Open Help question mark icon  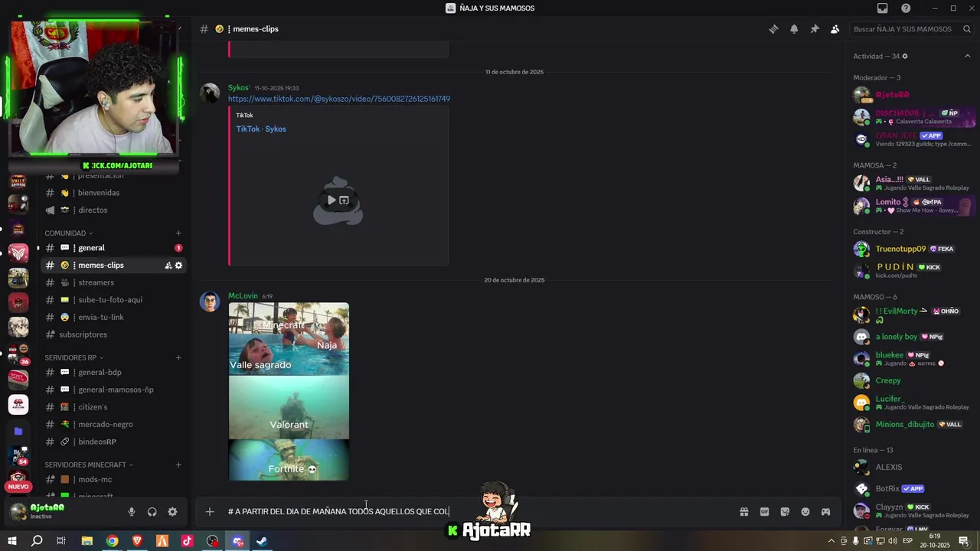(906, 8)
